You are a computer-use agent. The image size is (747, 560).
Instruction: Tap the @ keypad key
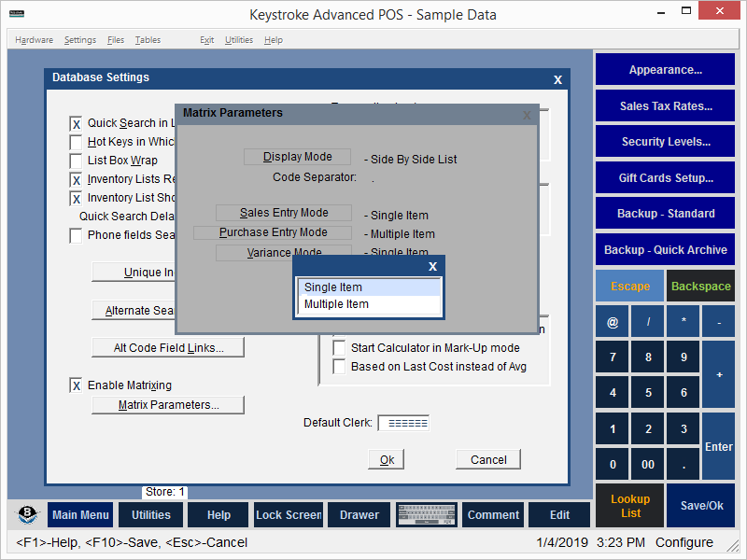coord(613,322)
